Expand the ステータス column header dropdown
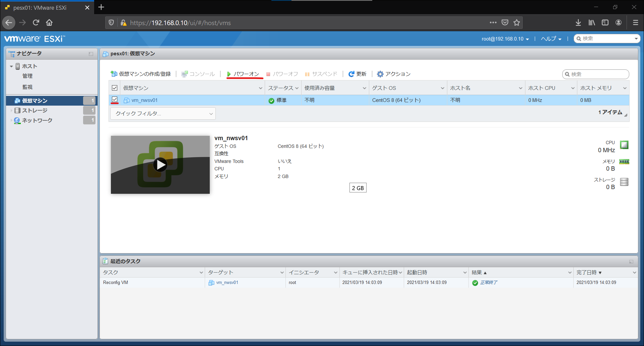The height and width of the screenshot is (346, 644). (297, 88)
